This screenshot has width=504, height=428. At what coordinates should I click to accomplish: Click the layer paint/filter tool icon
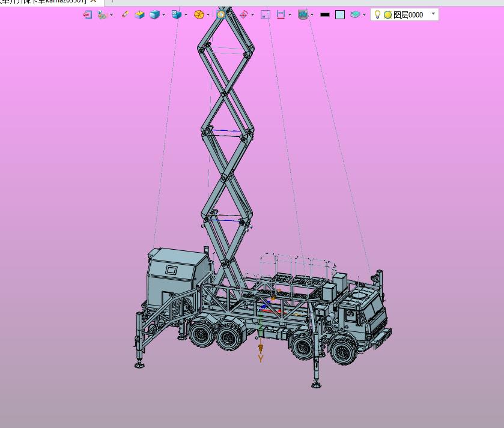102,15
